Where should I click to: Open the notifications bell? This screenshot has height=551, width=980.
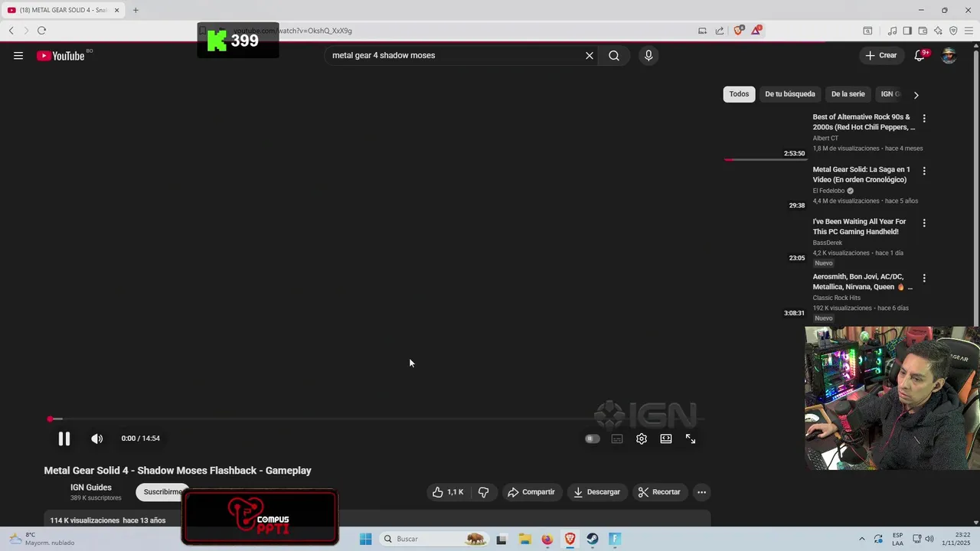click(920, 55)
